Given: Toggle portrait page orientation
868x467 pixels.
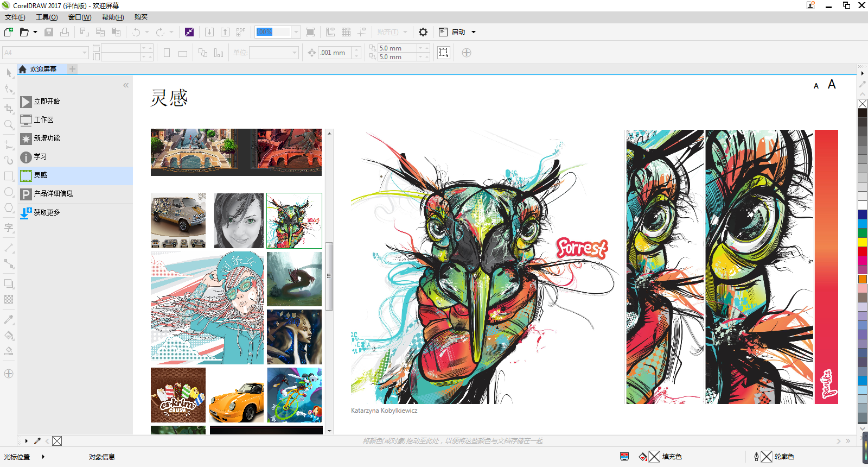Looking at the screenshot, I should (x=167, y=53).
